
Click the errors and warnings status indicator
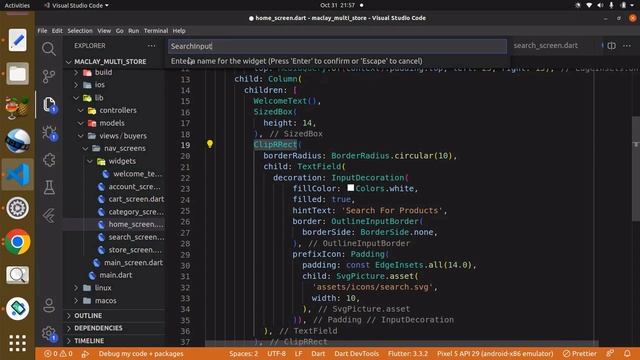[x=58, y=353]
